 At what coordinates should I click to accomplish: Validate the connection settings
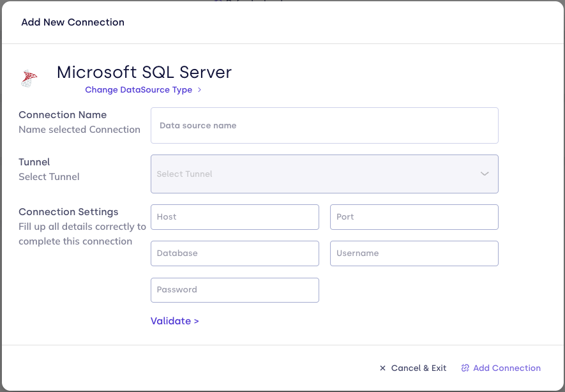pos(175,321)
